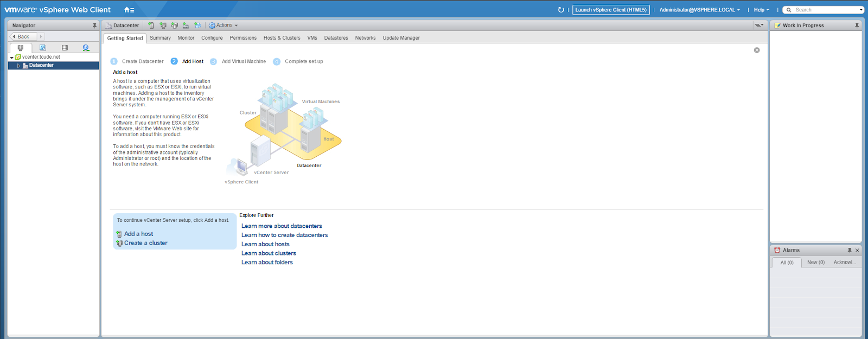Select step 1 Create Datacenter
This screenshot has height=339, width=868.
(x=137, y=61)
